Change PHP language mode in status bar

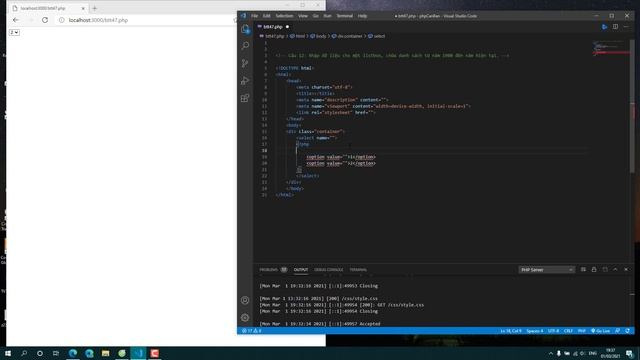(x=582, y=331)
